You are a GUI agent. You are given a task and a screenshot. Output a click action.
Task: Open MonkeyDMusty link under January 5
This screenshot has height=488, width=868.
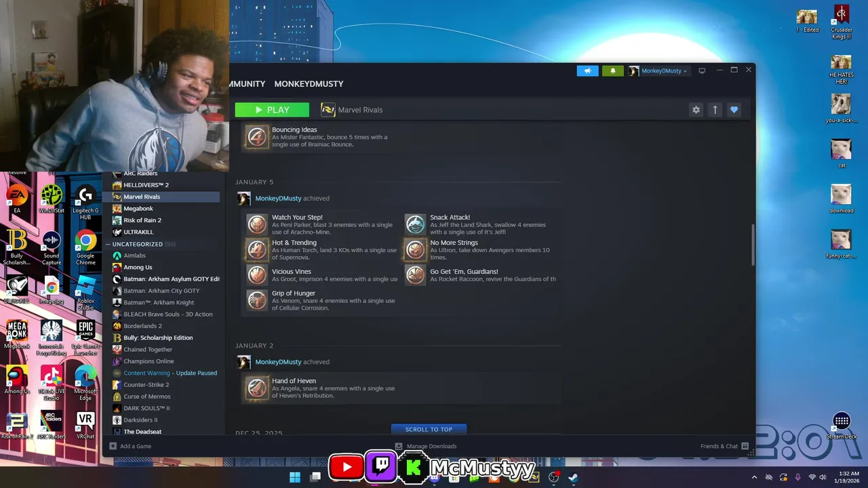point(278,199)
